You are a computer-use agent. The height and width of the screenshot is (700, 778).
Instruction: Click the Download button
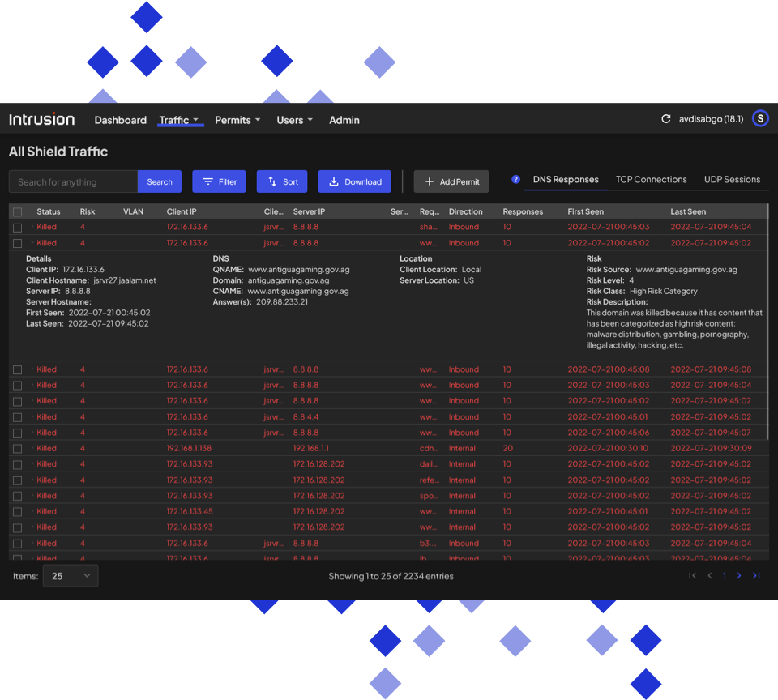[x=354, y=181]
